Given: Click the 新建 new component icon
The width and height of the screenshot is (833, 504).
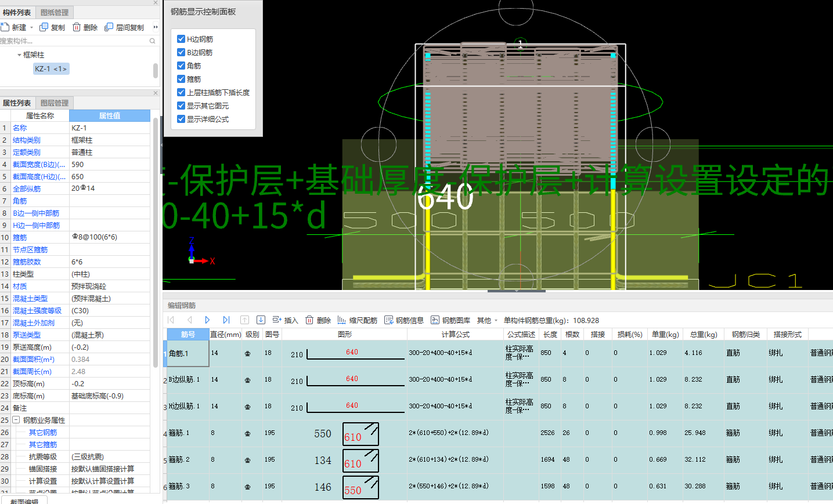Looking at the screenshot, I should (x=5, y=27).
